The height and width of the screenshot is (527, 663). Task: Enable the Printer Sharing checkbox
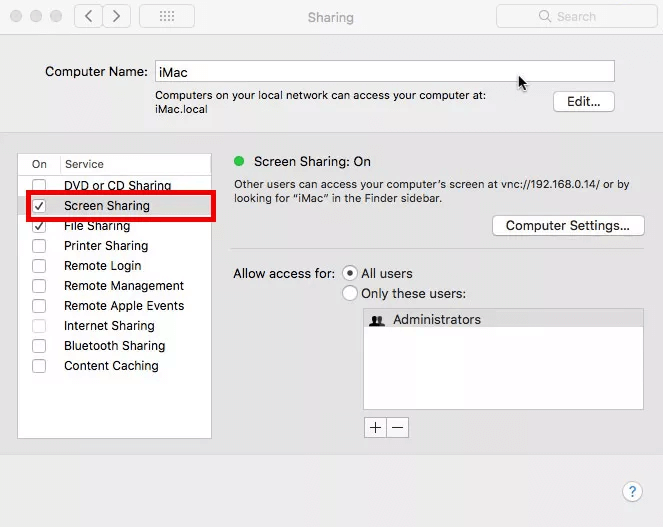39,246
